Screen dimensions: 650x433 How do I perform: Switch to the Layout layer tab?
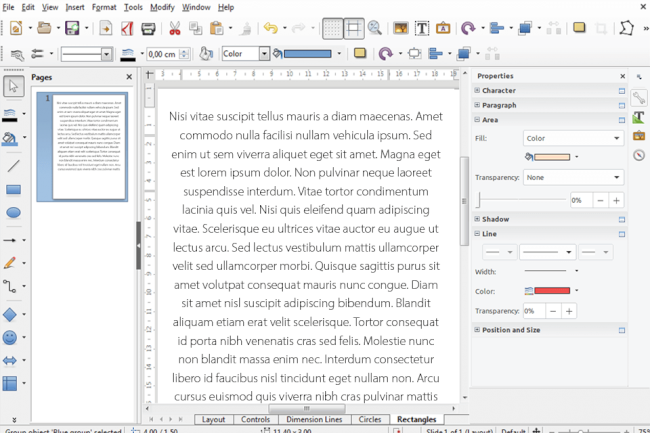click(x=213, y=419)
